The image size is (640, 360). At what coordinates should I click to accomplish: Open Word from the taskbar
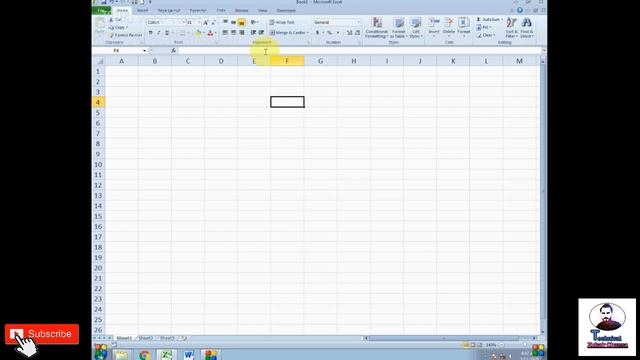tap(188, 355)
